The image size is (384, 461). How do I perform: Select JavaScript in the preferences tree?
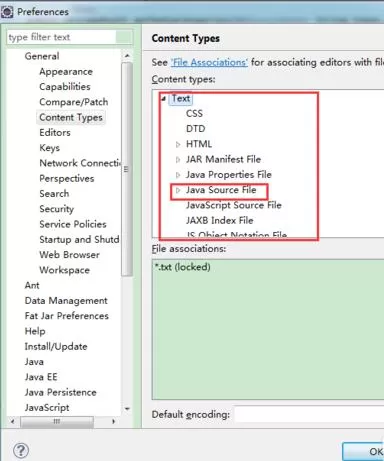[x=47, y=408]
